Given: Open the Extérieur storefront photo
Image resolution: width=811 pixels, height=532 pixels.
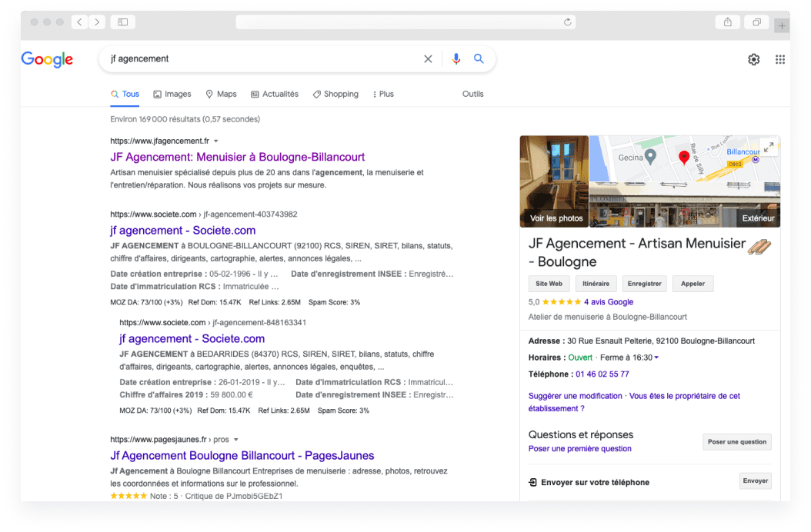Looking at the screenshot, I should coord(685,204).
